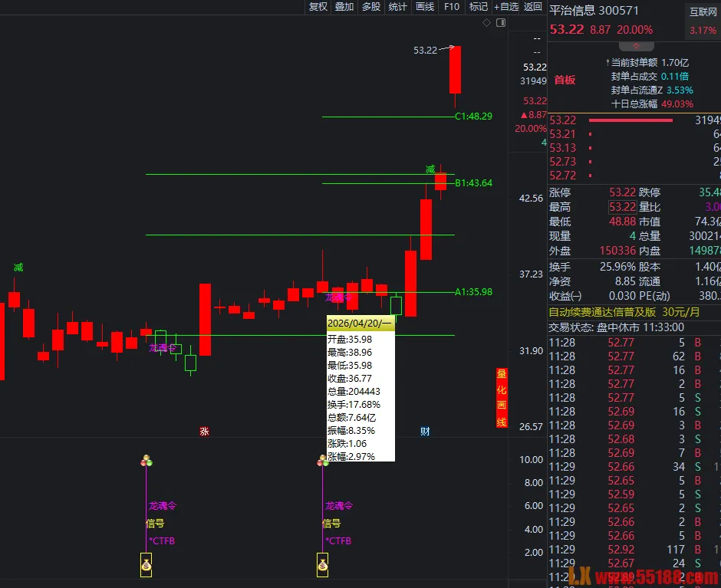Click 收盘:36.77 in the tooltip
This screenshot has height=588, width=721.
350,379
